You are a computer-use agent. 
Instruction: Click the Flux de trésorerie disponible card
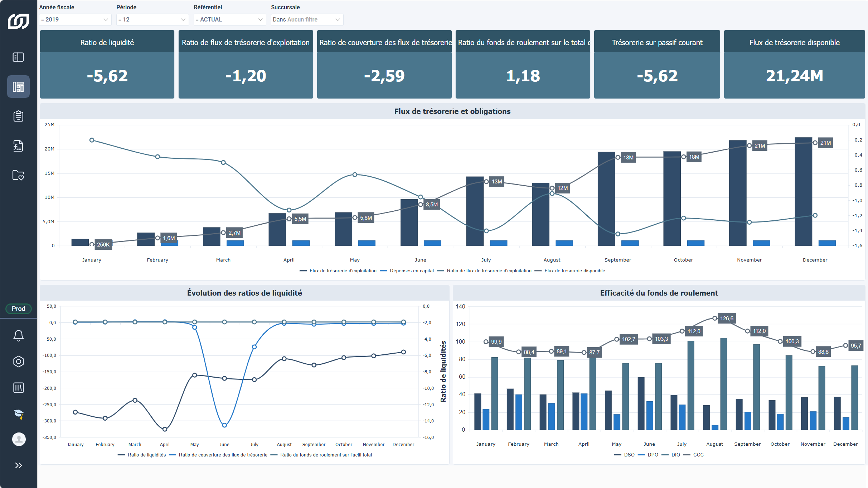coord(794,64)
